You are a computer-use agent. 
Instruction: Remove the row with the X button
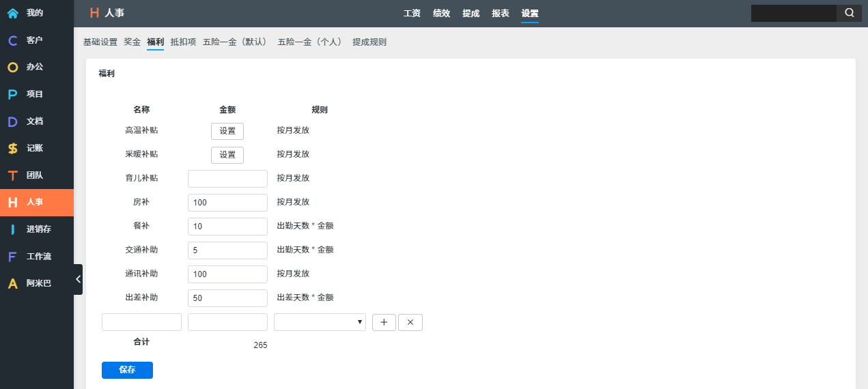point(410,322)
